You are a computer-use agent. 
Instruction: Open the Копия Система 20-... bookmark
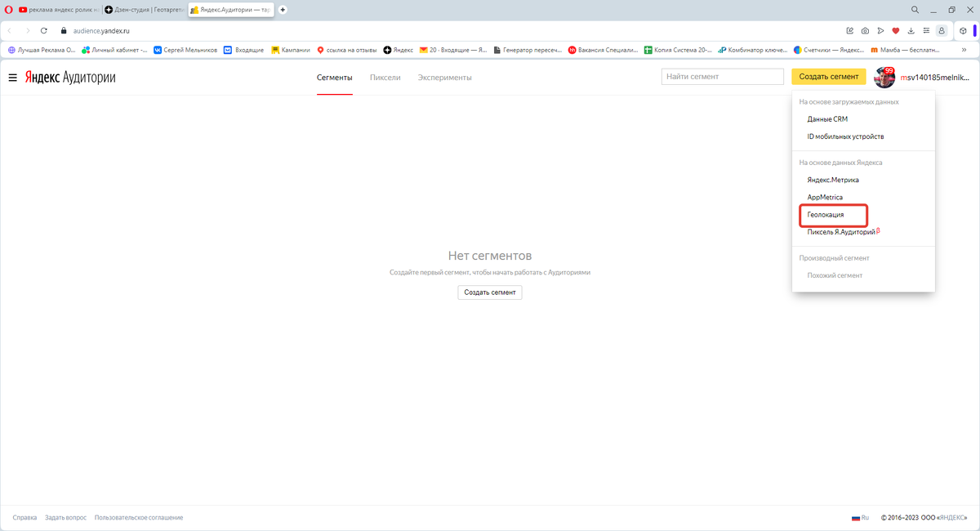coord(678,50)
